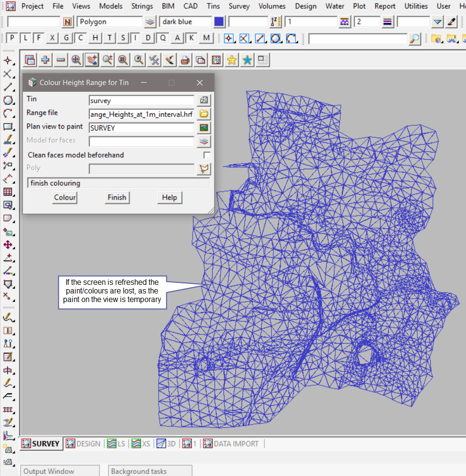This screenshot has height=476, width=466.
Task: Open the model layers list beside Polygon field
Action: point(150,22)
